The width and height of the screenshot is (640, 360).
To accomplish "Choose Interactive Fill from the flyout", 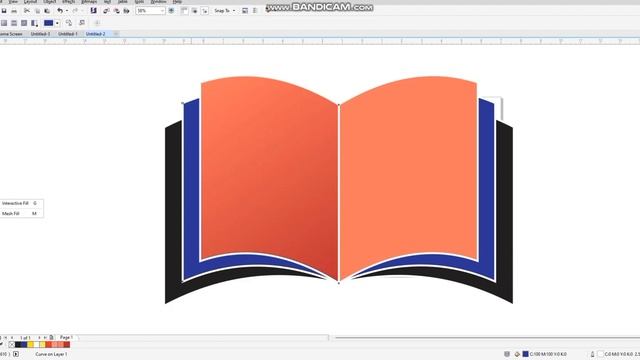I will coord(20,203).
